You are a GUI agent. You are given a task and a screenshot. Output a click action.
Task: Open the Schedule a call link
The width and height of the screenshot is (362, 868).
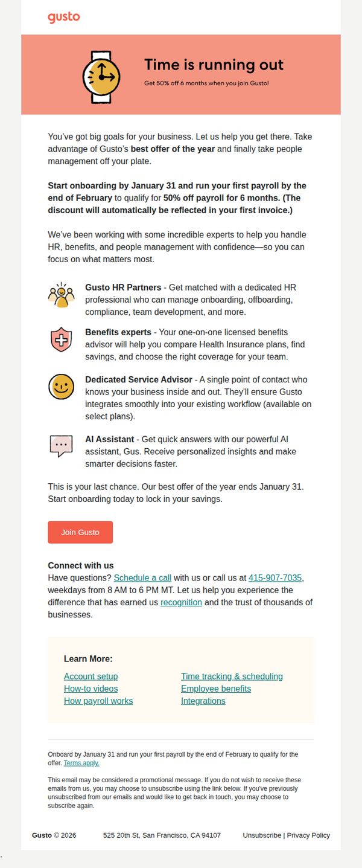142,578
